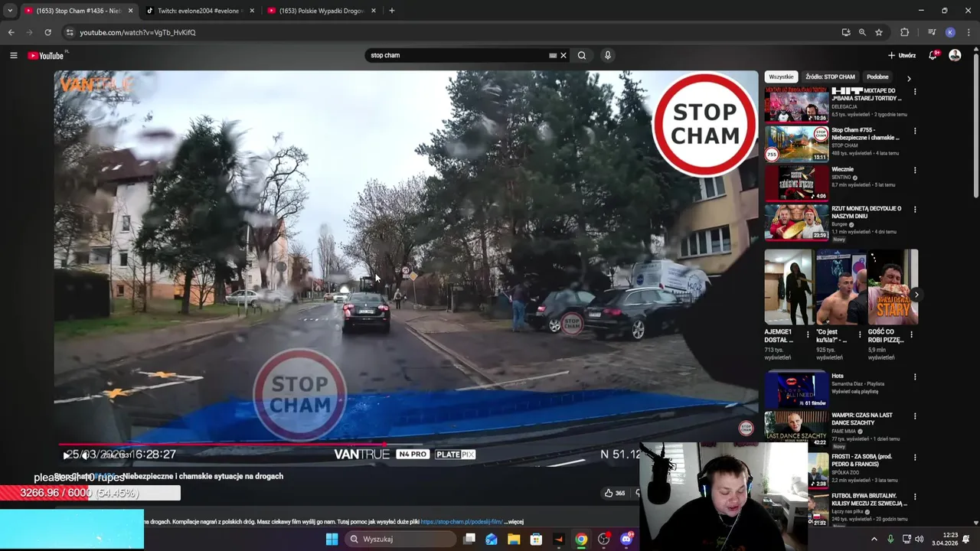Viewport: 980px width, 551px height.
Task: Open Discord from taskbar
Action: (626, 539)
